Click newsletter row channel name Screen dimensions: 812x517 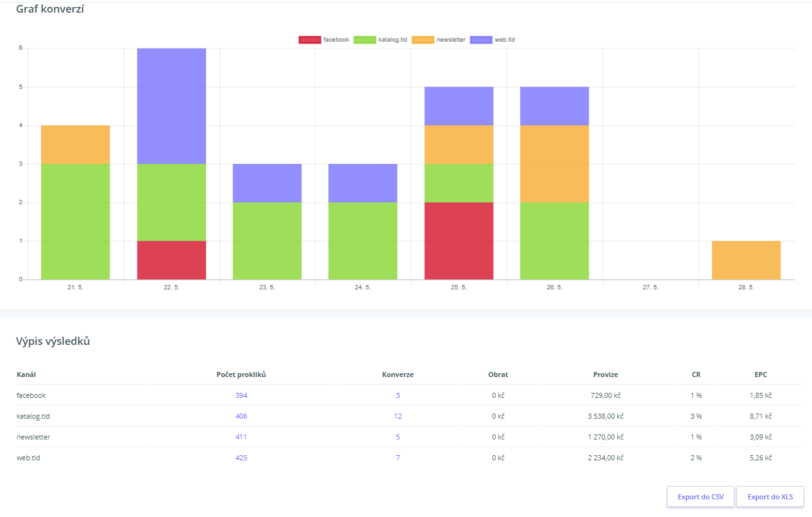point(33,437)
